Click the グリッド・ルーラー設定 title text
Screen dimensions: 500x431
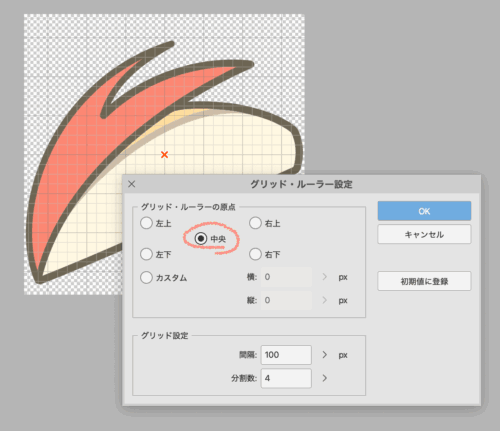301,184
